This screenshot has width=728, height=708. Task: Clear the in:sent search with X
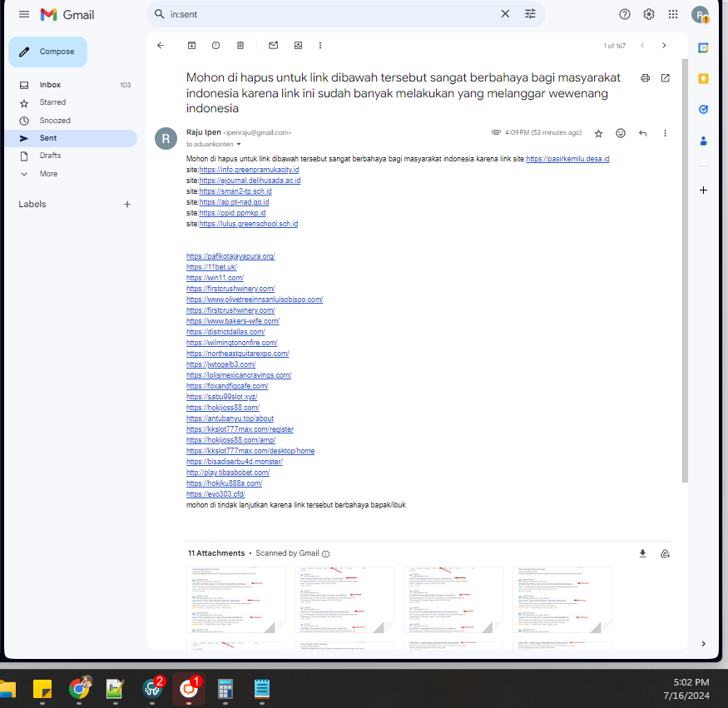click(x=505, y=14)
